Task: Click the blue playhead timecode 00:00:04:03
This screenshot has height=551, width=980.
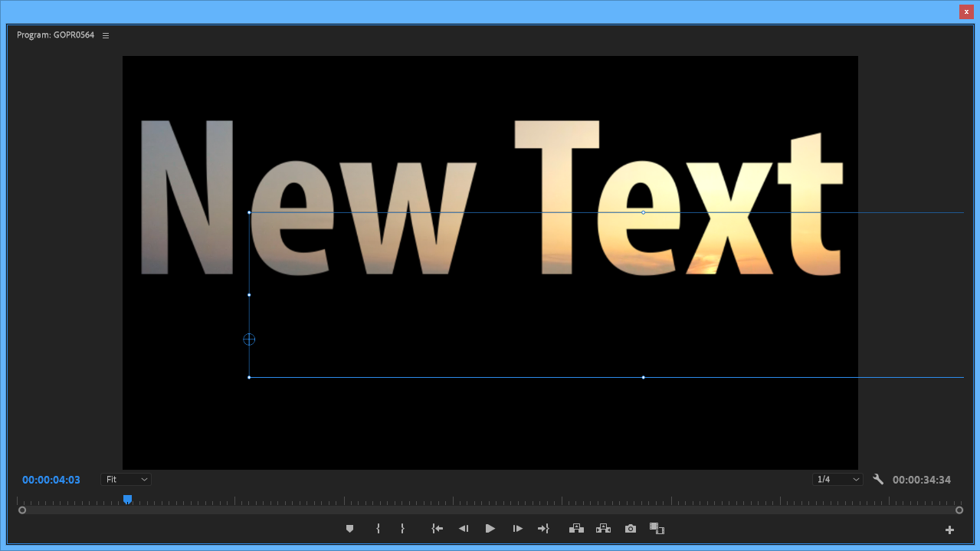Action: 51,480
